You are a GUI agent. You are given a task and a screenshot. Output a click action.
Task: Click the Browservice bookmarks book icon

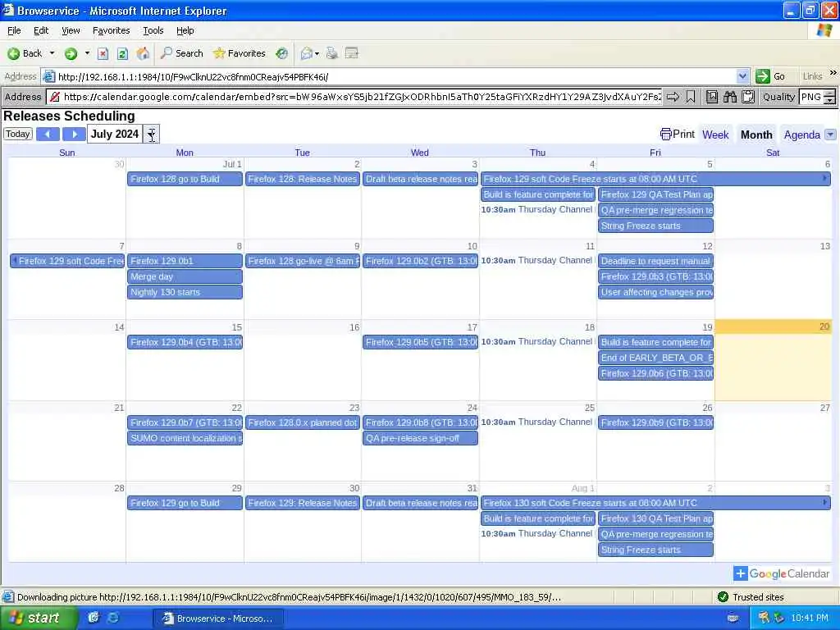712,97
